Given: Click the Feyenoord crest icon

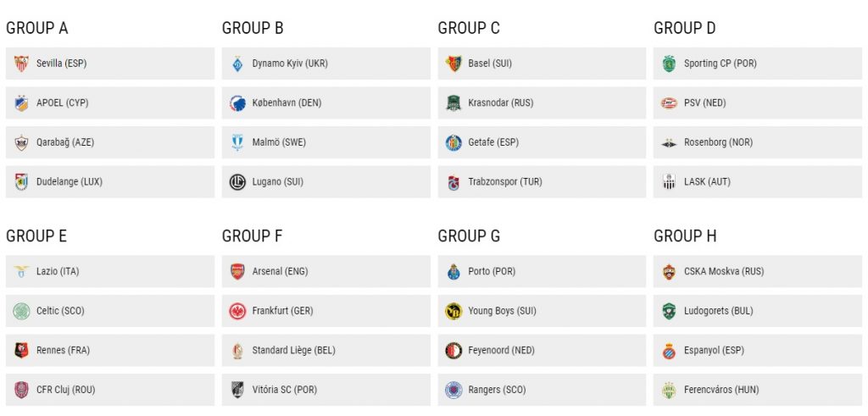Looking at the screenshot, I should (453, 350).
